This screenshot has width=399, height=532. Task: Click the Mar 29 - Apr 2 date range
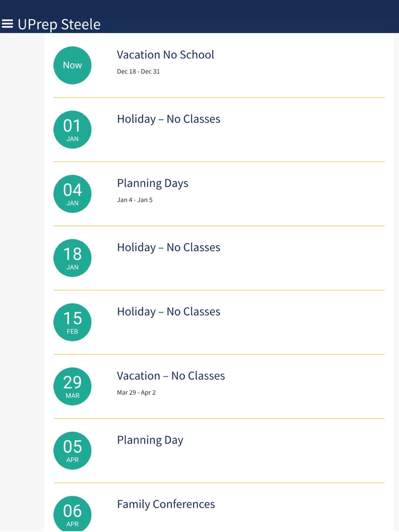pos(136,393)
